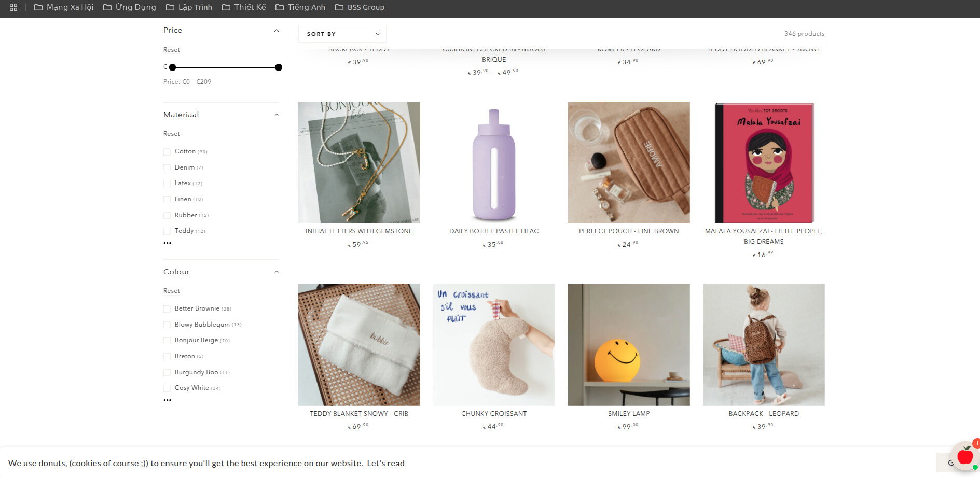Open the Lập Trình bookmark folder
Viewport: 980px width, 477px height.
click(189, 7)
